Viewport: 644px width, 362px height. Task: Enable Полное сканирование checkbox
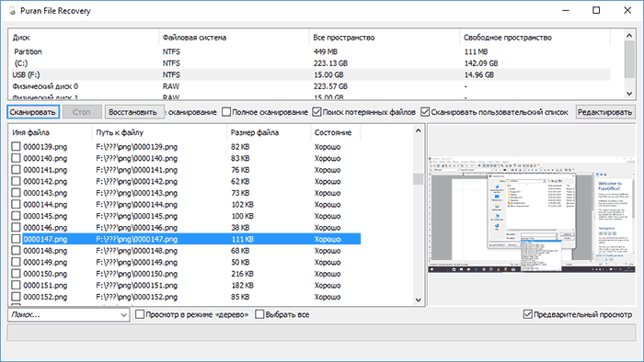tap(226, 112)
